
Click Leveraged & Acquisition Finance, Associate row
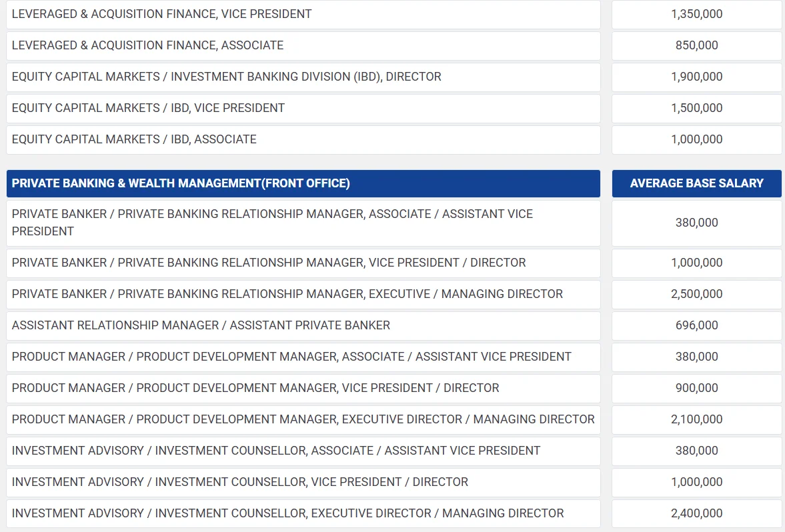(303, 45)
